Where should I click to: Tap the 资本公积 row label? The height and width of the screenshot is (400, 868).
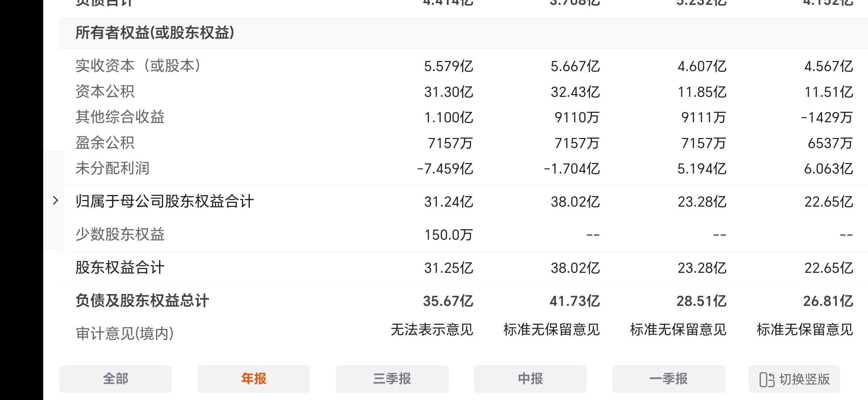[x=105, y=92]
